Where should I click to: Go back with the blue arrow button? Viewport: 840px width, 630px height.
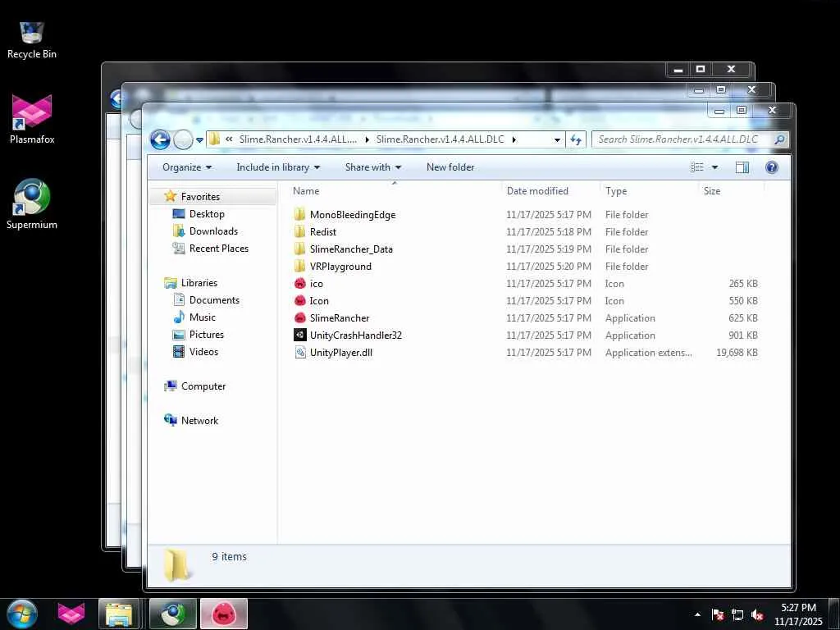(160, 139)
